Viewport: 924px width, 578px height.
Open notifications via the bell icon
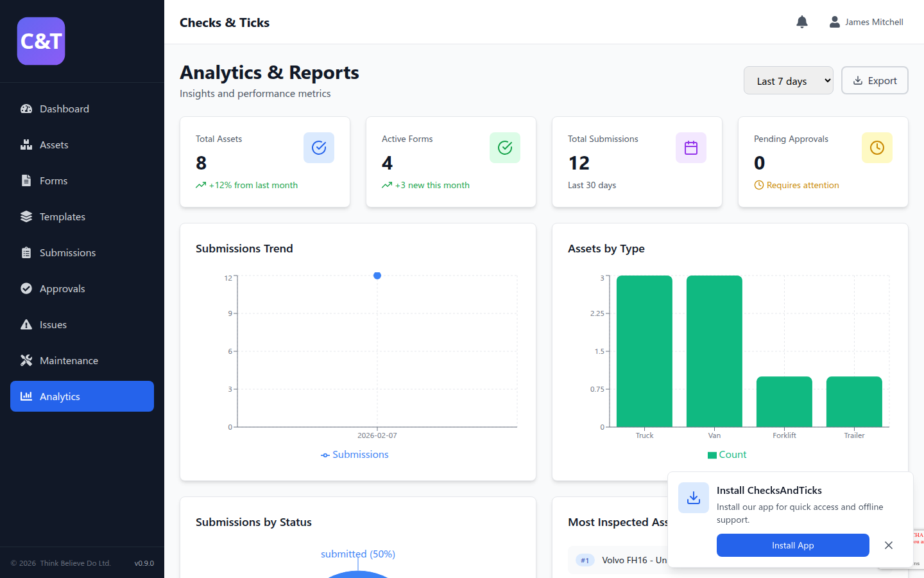[x=801, y=21]
